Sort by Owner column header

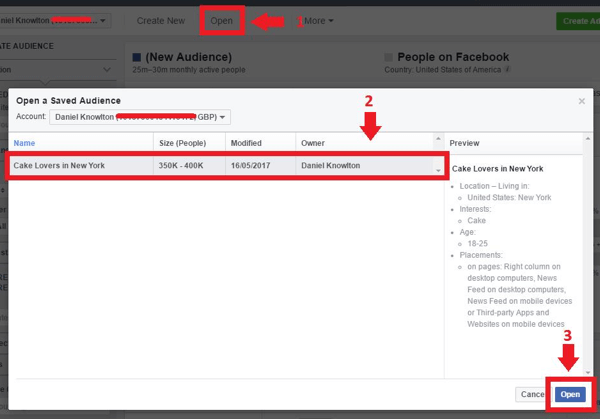pos(313,143)
